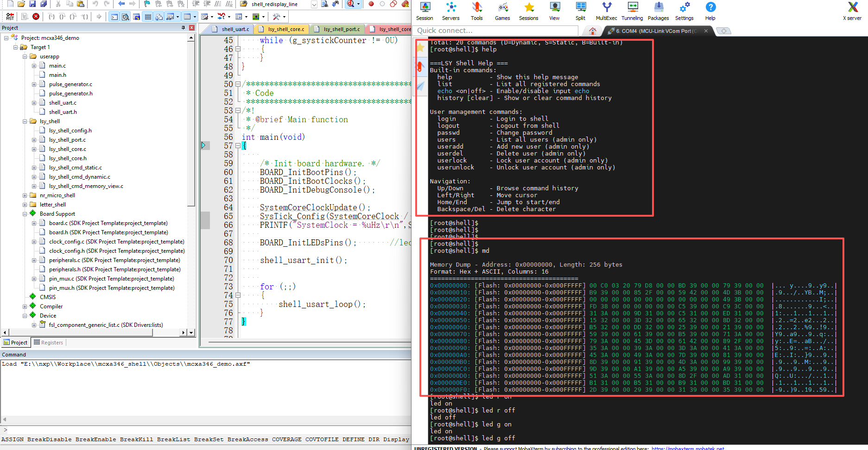Collapse the lsy_shell folder in tree
The width and height of the screenshot is (868, 450).
(x=25, y=121)
